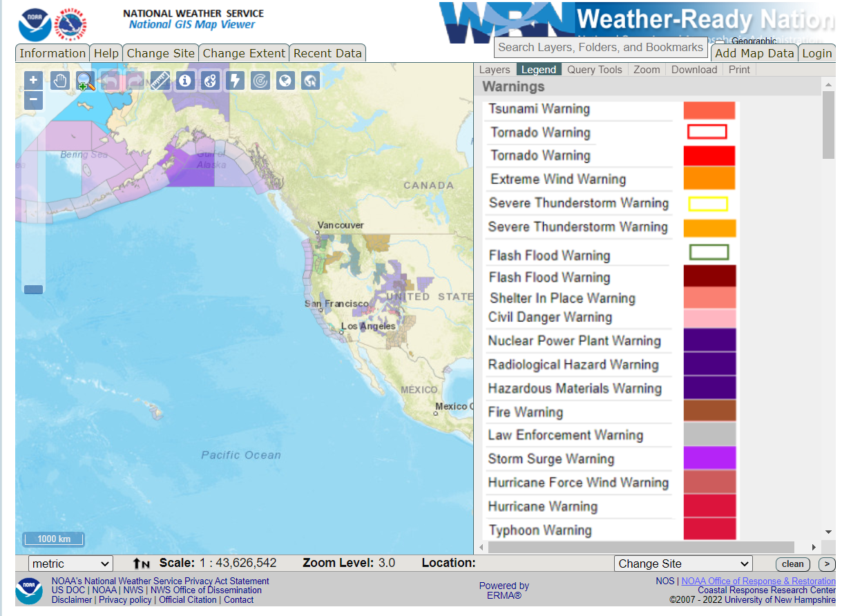Select the pan hand tool

point(59,81)
